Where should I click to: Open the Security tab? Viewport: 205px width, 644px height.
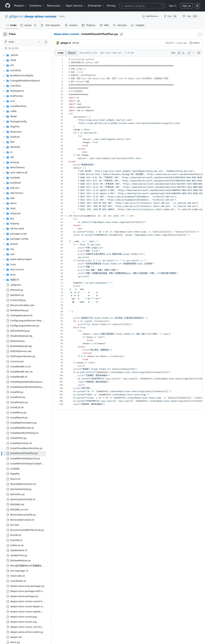[120, 25]
